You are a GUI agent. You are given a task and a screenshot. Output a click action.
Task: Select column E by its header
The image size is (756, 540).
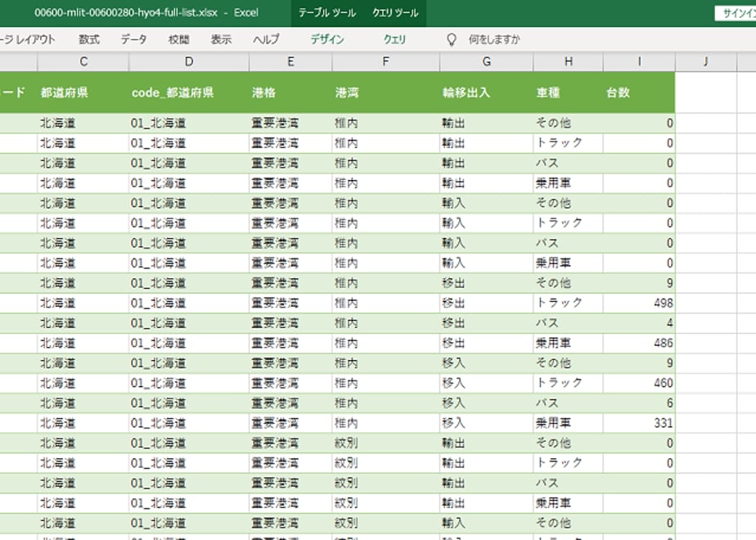click(290, 61)
